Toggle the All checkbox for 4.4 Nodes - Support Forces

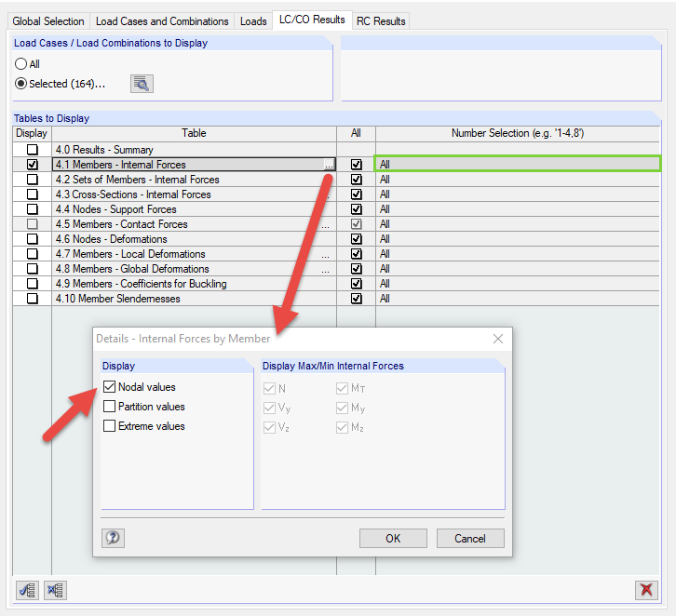coord(357,209)
